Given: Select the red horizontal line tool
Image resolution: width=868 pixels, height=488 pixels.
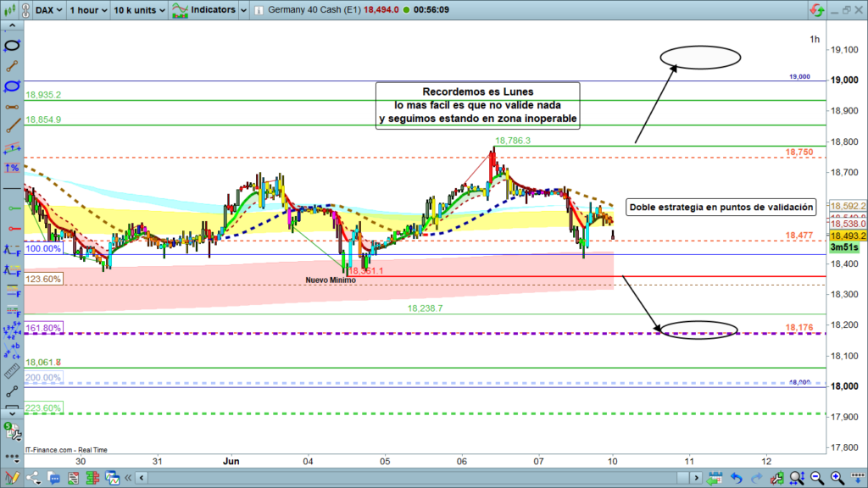Looking at the screenshot, I should [12, 229].
